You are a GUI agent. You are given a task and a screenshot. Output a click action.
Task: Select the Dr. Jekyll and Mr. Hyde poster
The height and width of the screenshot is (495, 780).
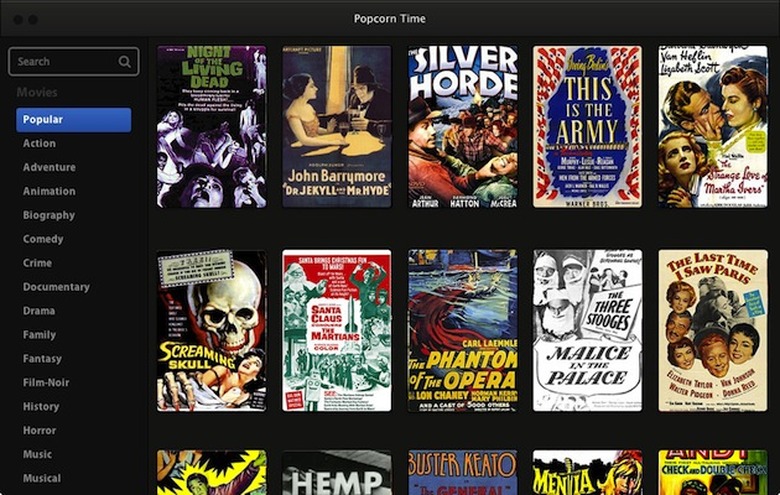[x=337, y=126]
